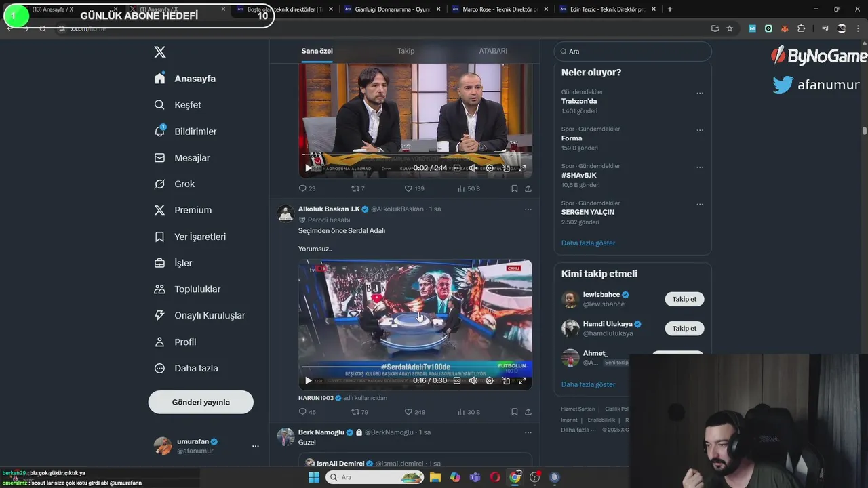Open Yer İşaretleri bookmarks

[x=190, y=237]
